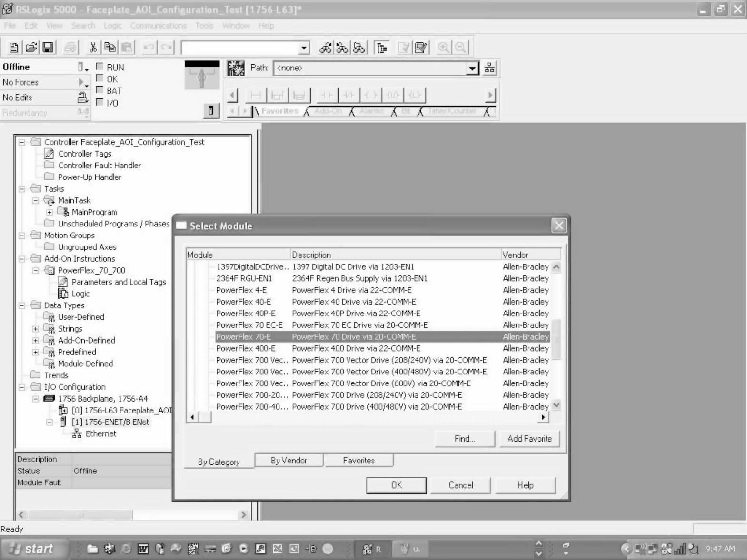747x560 pixels.
Task: Expand the MainProgram node
Action: click(50, 212)
